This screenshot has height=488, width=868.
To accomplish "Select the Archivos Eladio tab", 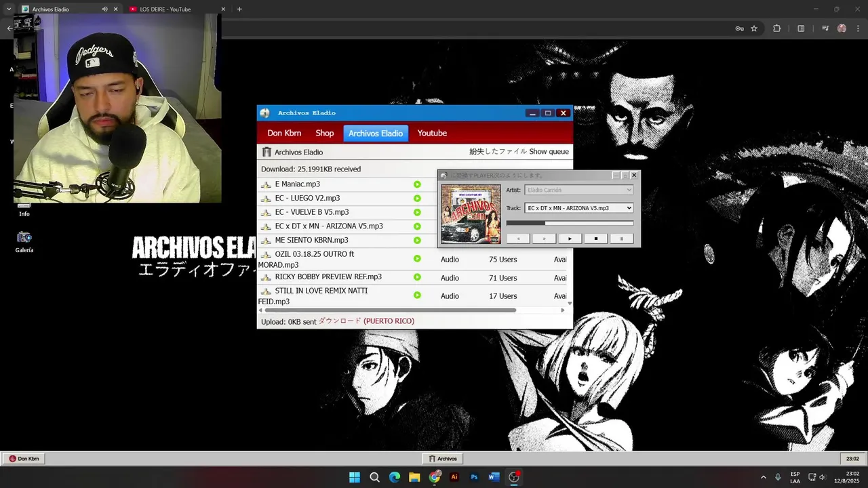I will coord(376,134).
